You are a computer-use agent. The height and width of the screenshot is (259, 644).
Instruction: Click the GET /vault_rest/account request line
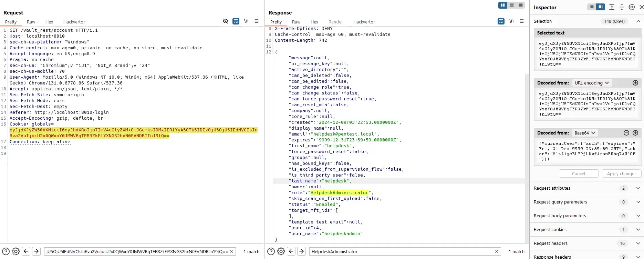[54, 30]
